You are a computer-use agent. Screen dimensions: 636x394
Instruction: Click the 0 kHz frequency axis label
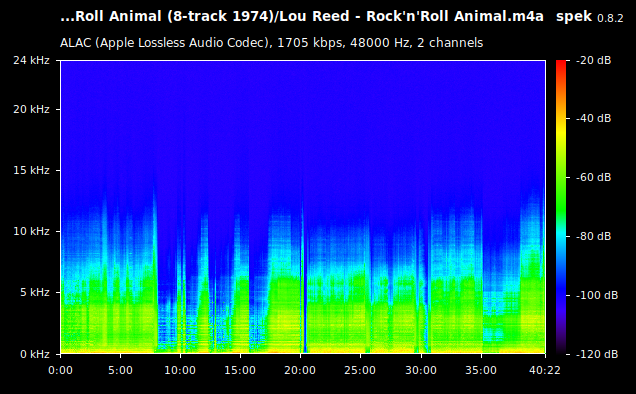35,354
